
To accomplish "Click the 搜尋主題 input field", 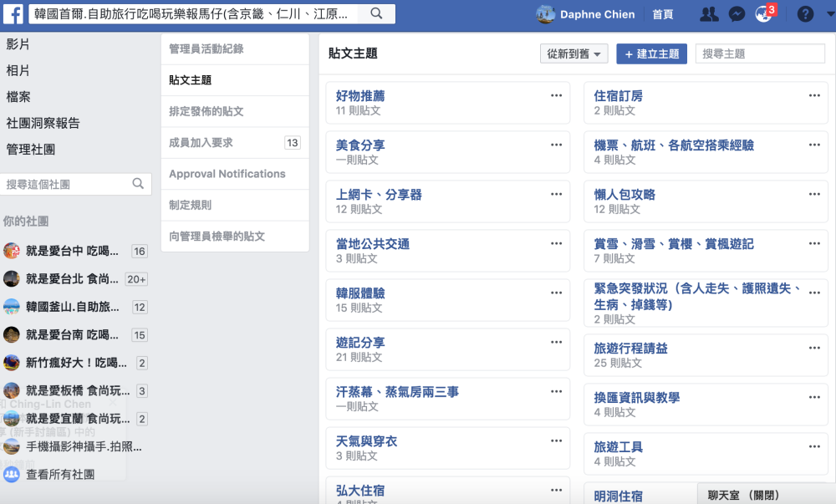I will click(x=760, y=54).
